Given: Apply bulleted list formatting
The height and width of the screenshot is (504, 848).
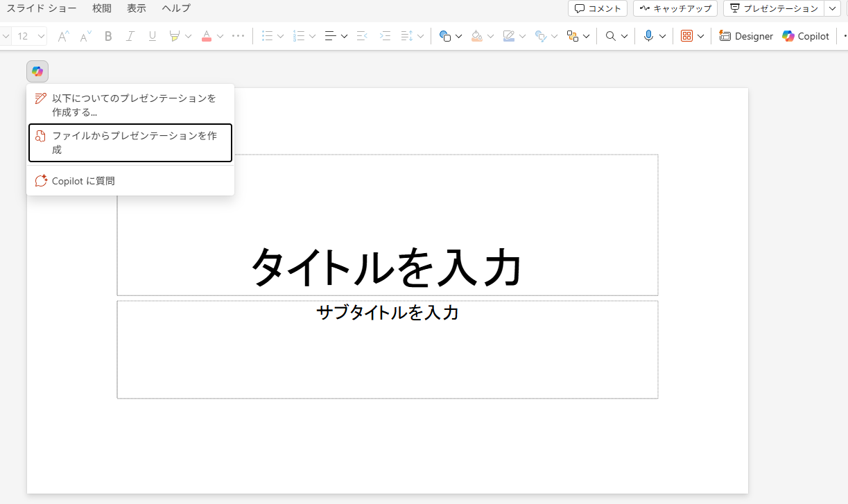Looking at the screenshot, I should point(267,36).
